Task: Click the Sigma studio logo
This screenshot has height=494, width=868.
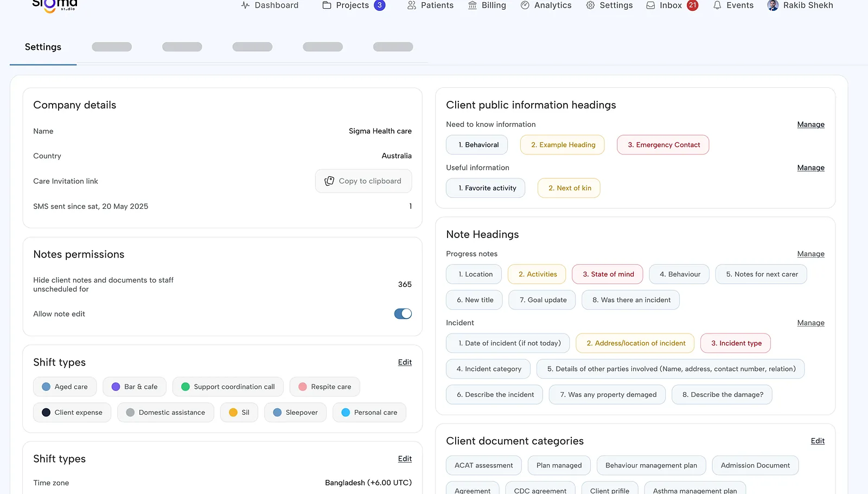Action: tap(55, 5)
